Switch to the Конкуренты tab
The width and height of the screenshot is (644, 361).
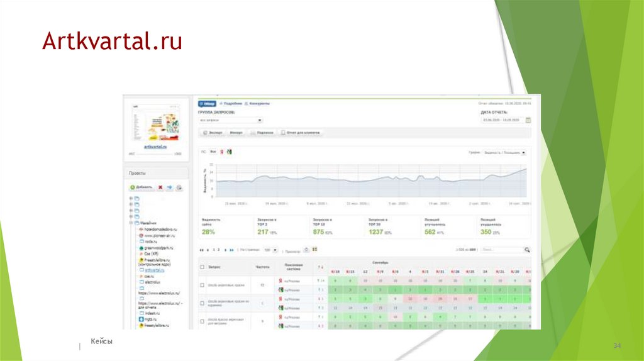[x=257, y=104]
